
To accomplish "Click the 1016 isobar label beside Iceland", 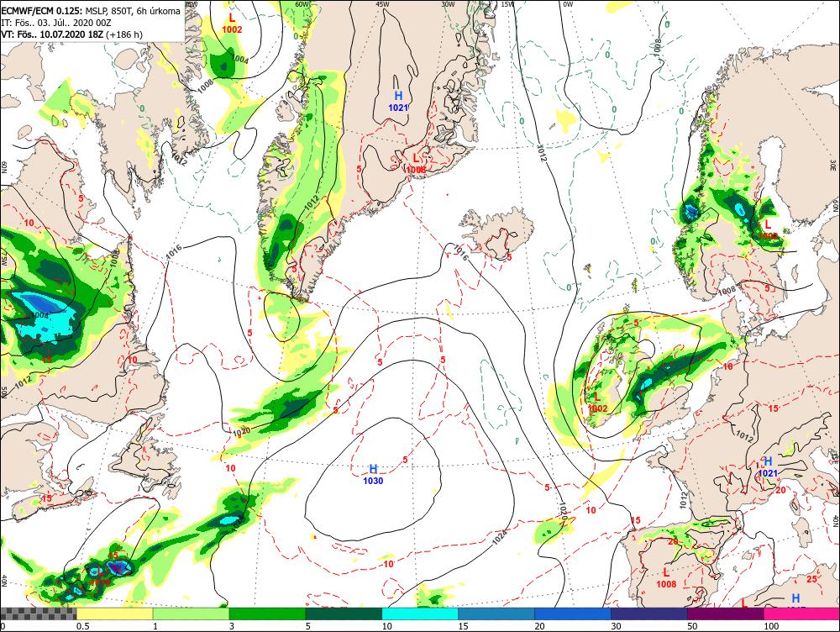I will click(x=460, y=252).
